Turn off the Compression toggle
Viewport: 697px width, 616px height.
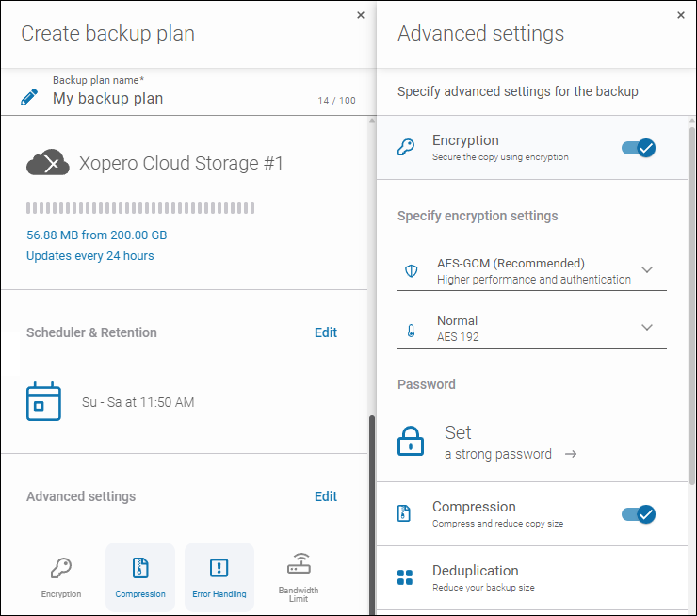click(639, 514)
